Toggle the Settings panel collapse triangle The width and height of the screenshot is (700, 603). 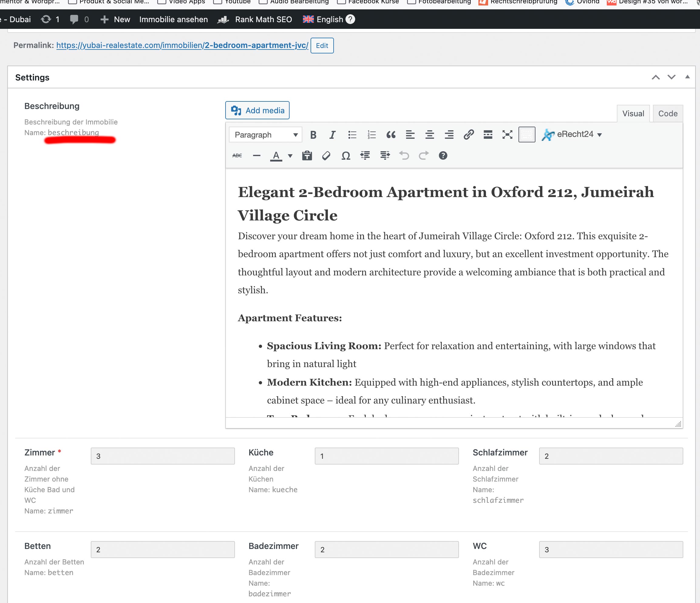[687, 77]
